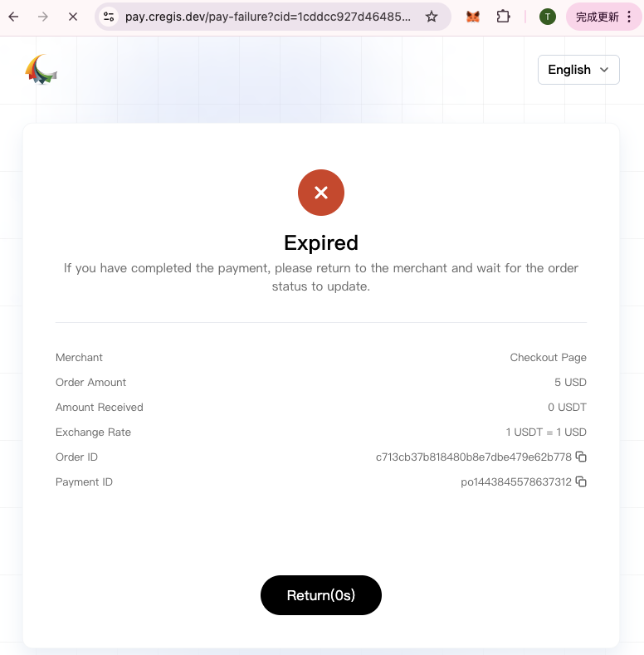Open the MetaMask fox extension

(x=473, y=17)
